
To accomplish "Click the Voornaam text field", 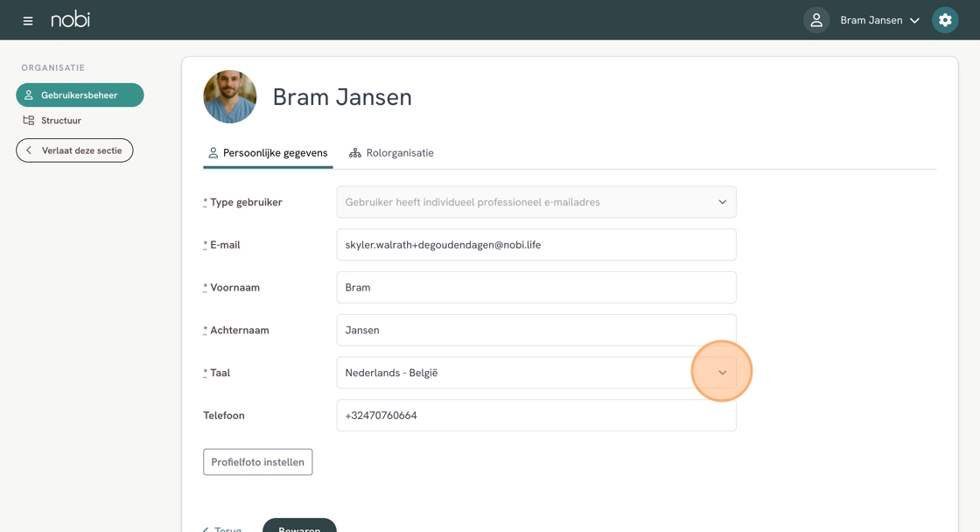I will pyautogui.click(x=535, y=288).
